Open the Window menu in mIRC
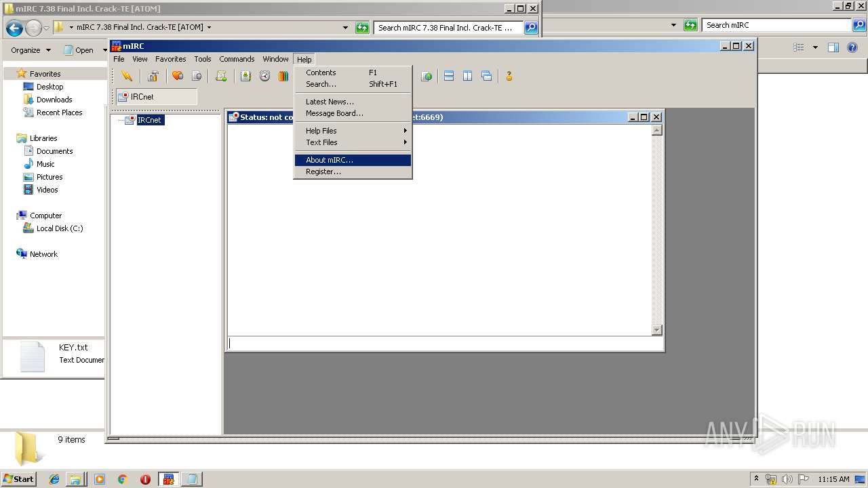Image resolution: width=868 pixels, height=488 pixels. click(275, 59)
